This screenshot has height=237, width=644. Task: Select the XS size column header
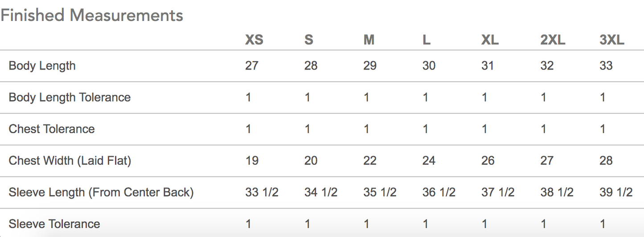(x=254, y=40)
